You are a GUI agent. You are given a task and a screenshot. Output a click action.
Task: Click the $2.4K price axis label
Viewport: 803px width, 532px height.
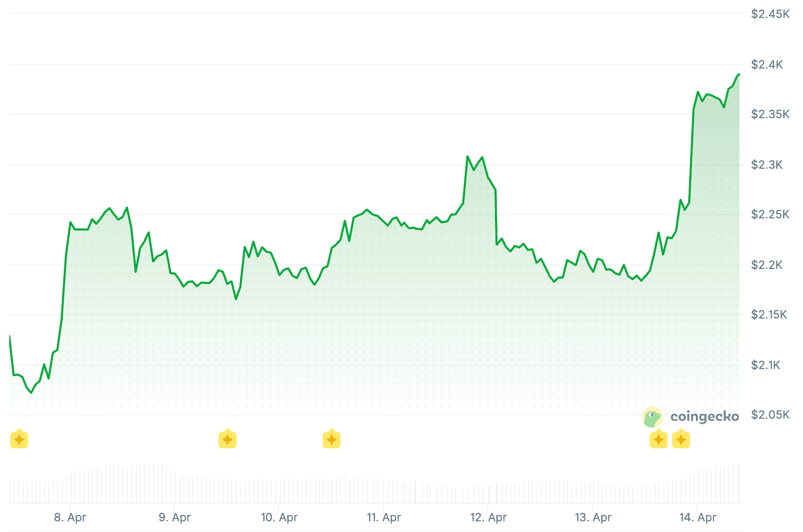pos(767,65)
